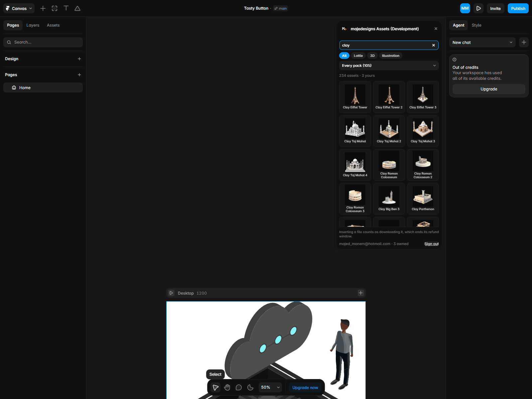Insert the Clay Roman Colosseum 2 asset
The height and width of the screenshot is (399, 532).
coord(423,165)
